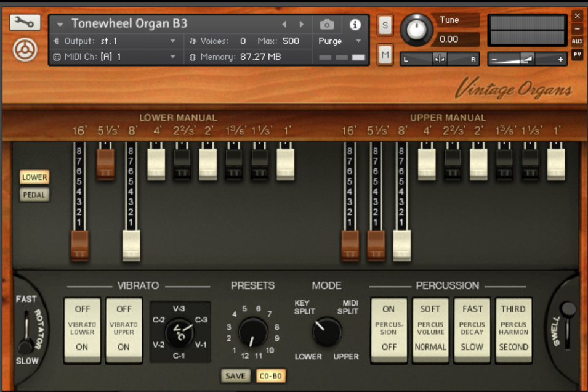Toggle the Percussion on/off switch
The width and height of the screenshot is (588, 392).
click(389, 328)
